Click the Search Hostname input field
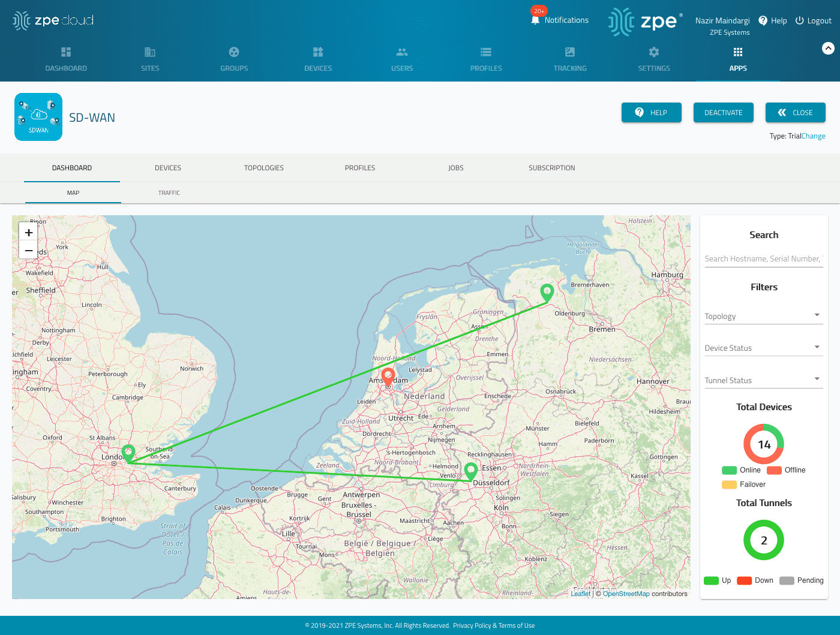Screen dimensions: 840x635 [763, 259]
